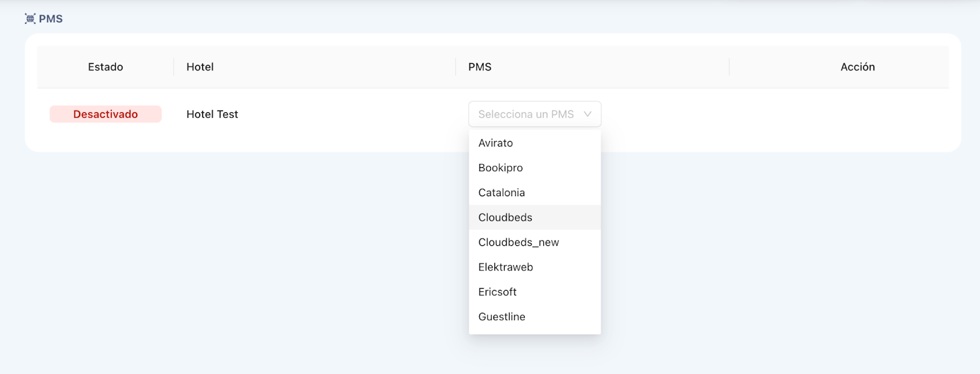The width and height of the screenshot is (980, 374).
Task: Choose Cloudbeds_new from the list
Action: point(535,242)
